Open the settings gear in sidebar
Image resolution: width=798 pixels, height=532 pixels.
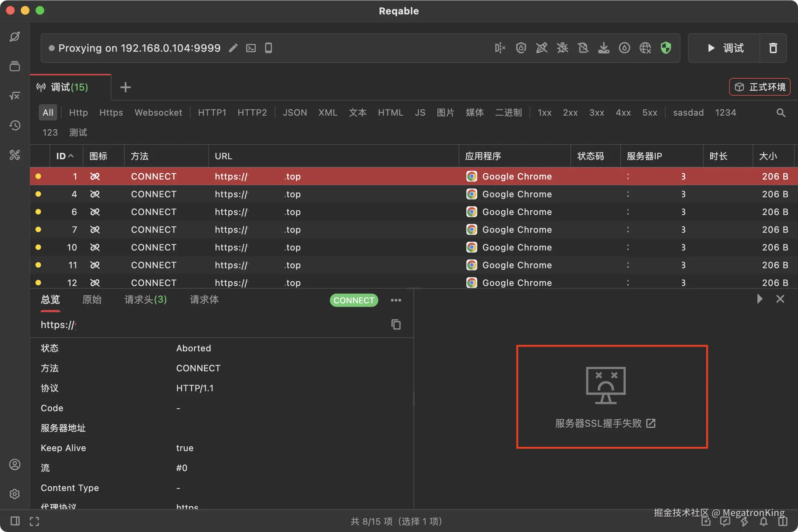(15, 494)
